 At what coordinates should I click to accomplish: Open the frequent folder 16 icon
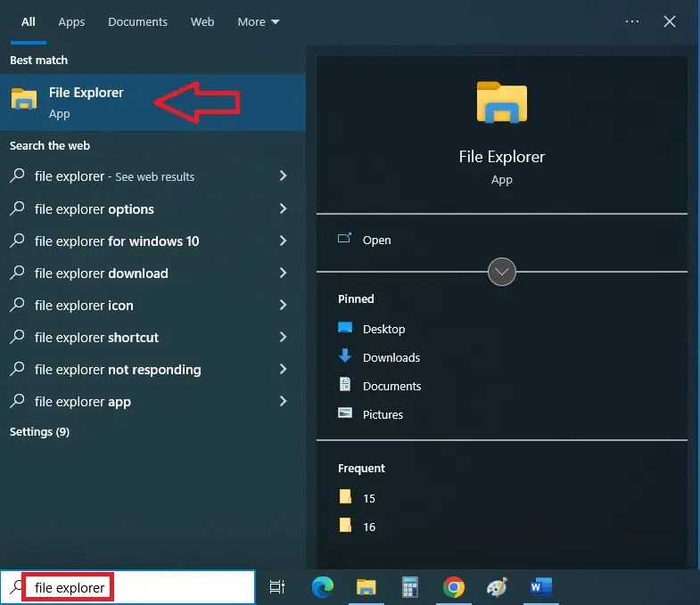click(345, 525)
